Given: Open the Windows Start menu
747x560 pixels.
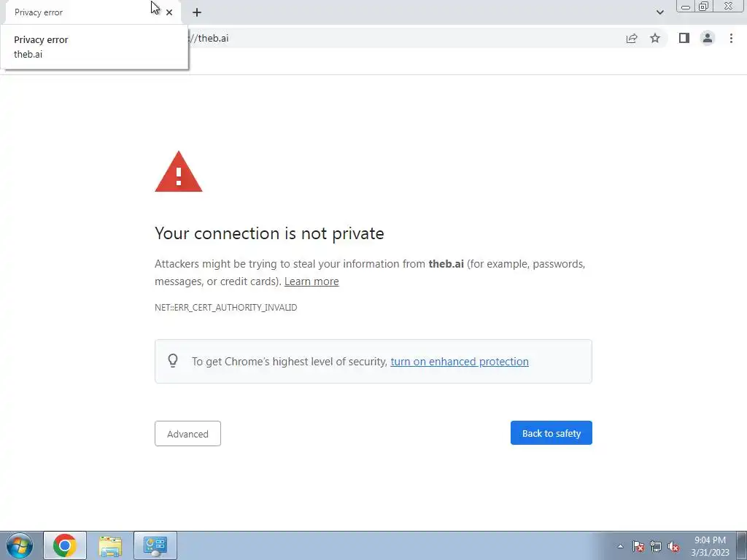Looking at the screenshot, I should click(x=20, y=545).
